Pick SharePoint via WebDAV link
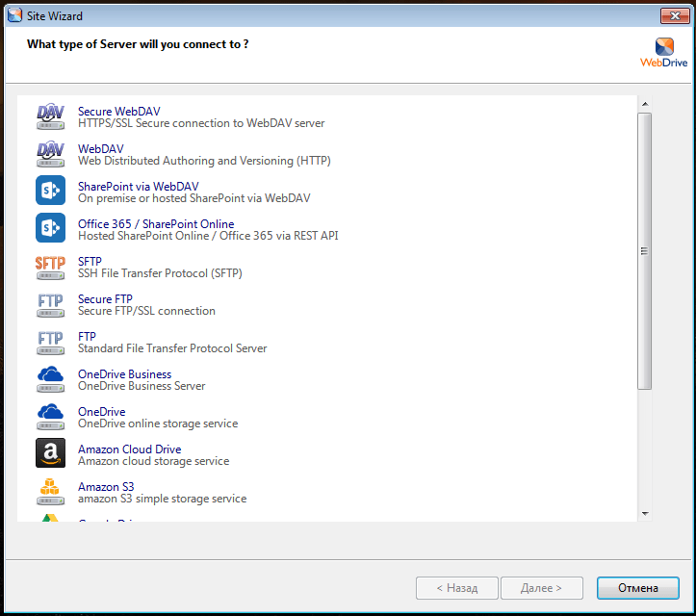 (139, 187)
